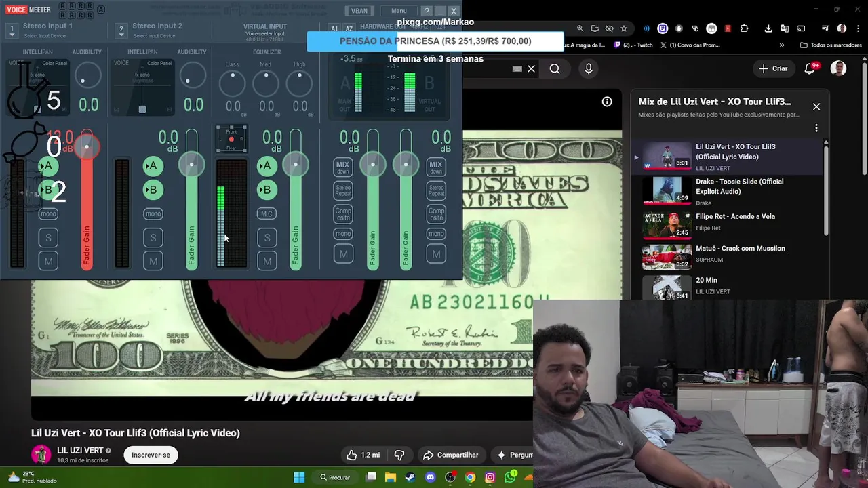Mute the Main Out A bus
This screenshot has width=868, height=488.
tap(343, 254)
